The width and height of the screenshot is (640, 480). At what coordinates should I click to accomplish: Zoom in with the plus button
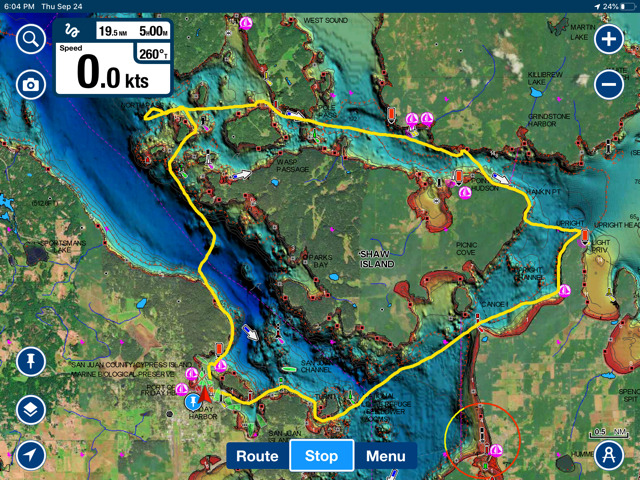(x=609, y=40)
